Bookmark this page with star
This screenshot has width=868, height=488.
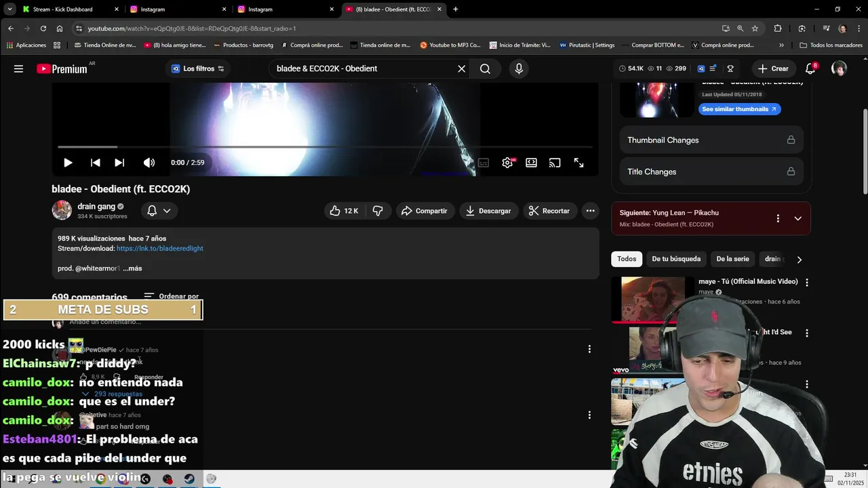tap(755, 28)
